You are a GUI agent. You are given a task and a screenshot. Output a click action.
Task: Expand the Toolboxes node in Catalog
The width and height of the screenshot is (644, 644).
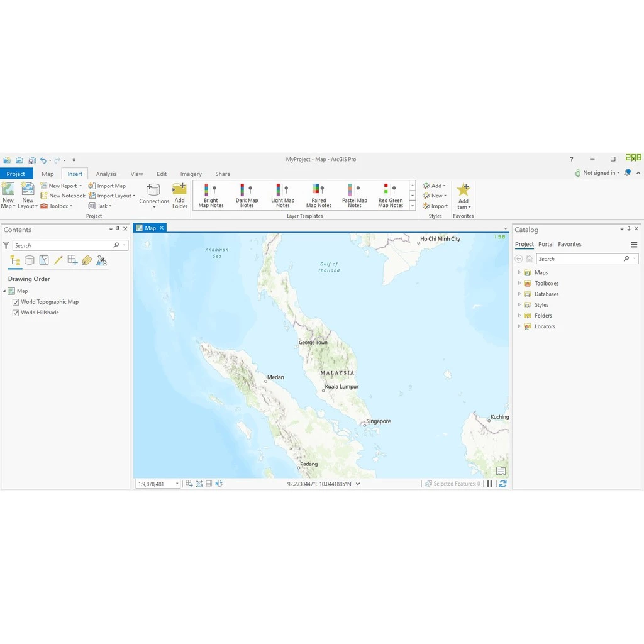[x=519, y=283]
